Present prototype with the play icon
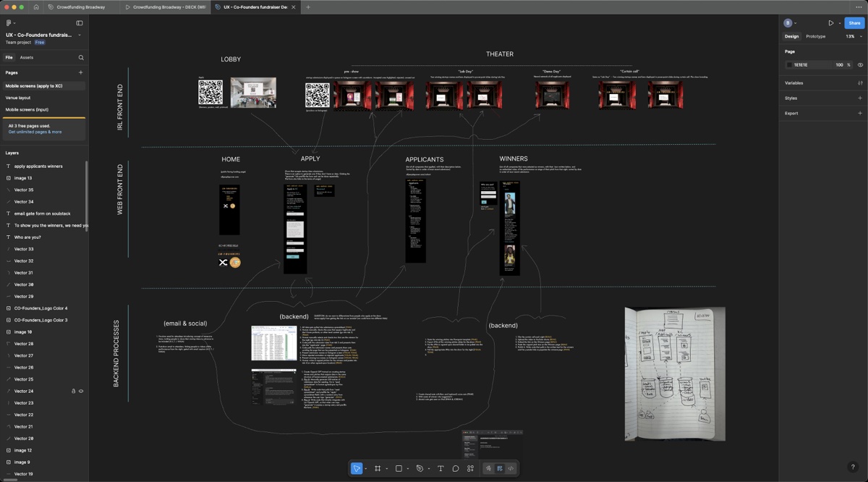Viewport: 868px width, 482px height. click(x=830, y=23)
